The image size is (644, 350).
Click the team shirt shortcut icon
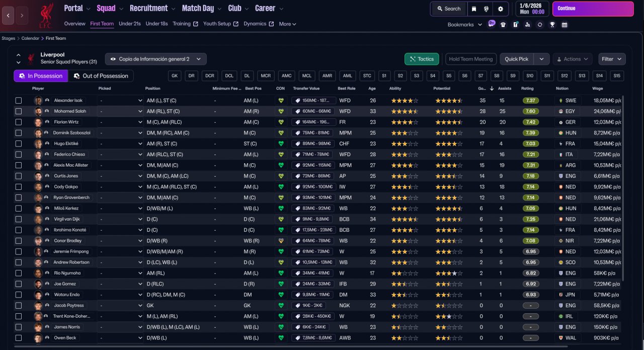point(503,25)
